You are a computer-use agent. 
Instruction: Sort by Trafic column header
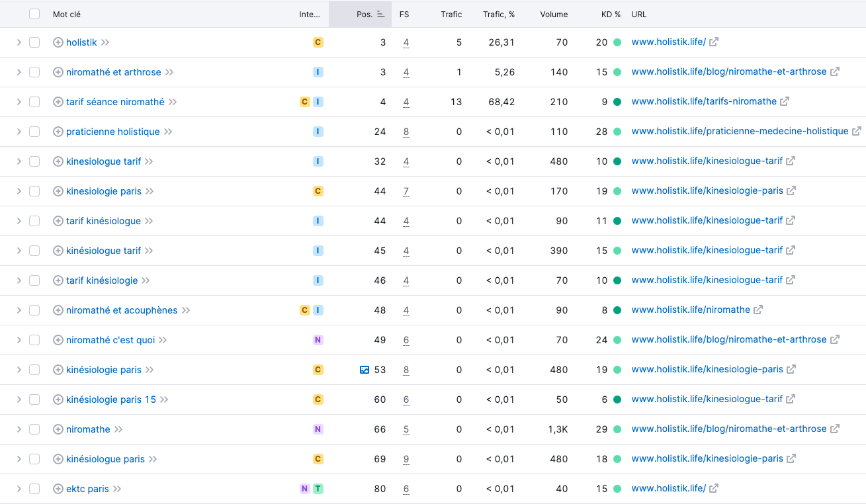tap(451, 15)
